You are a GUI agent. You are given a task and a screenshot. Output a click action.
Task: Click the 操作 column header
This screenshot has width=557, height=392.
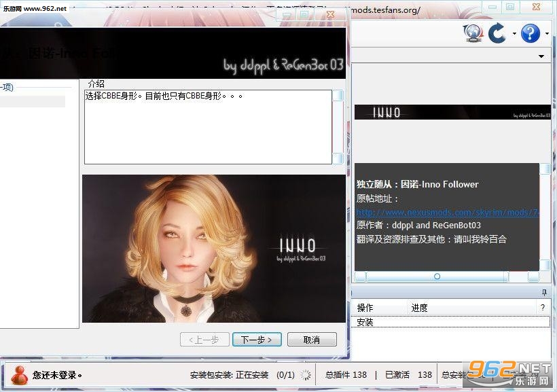[378, 308]
